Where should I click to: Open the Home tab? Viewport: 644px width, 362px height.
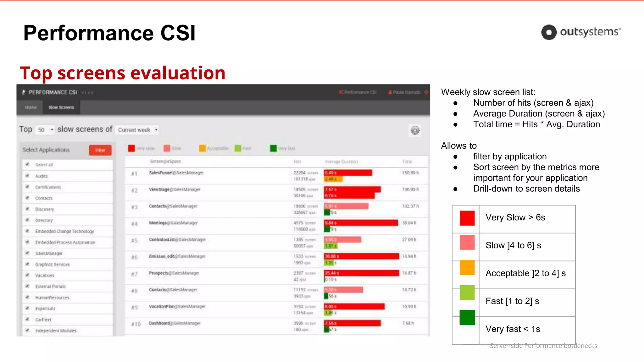[x=31, y=107]
